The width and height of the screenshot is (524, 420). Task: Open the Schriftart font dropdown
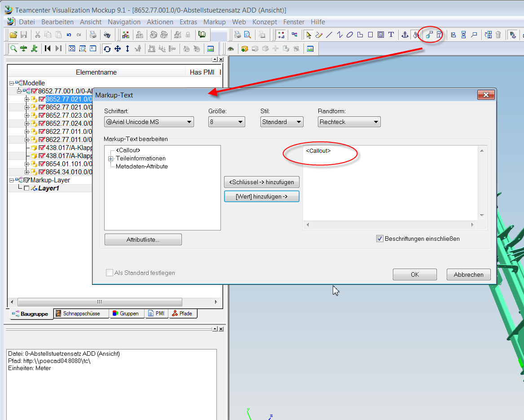(149, 122)
